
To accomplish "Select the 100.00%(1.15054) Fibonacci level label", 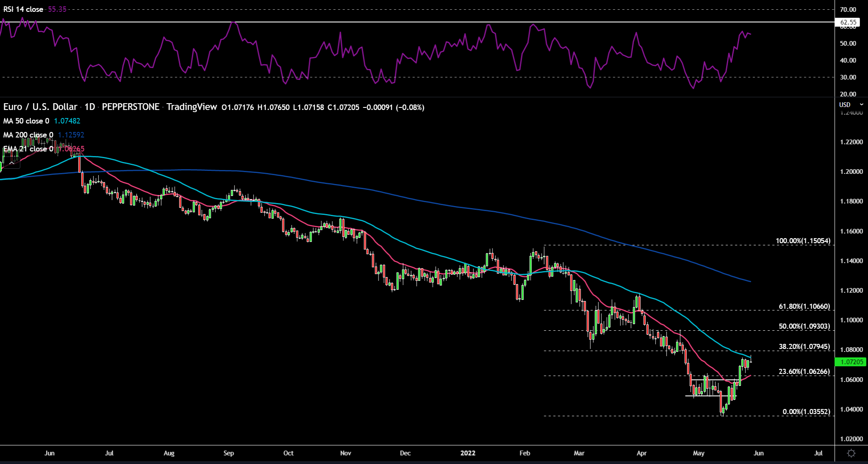I will pos(803,241).
